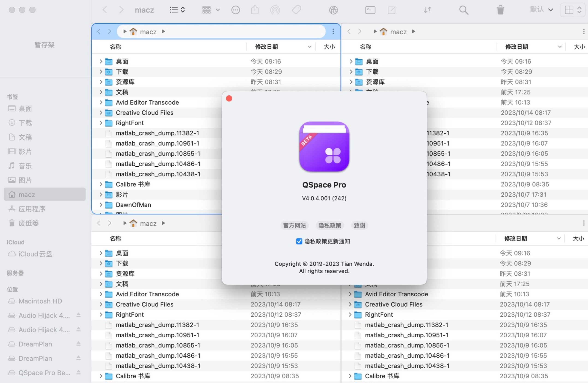
Task: Eject the first Audio Hijack volume
Action: (78, 315)
